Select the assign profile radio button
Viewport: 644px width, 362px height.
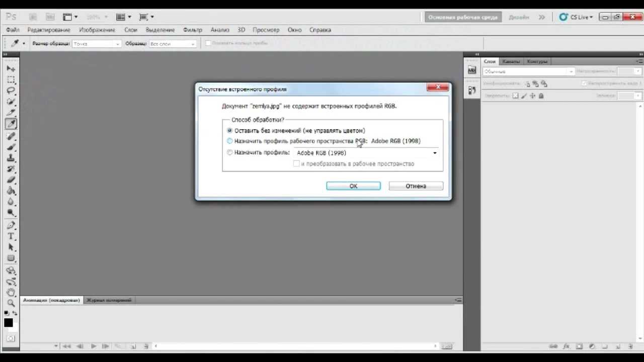coord(230,152)
